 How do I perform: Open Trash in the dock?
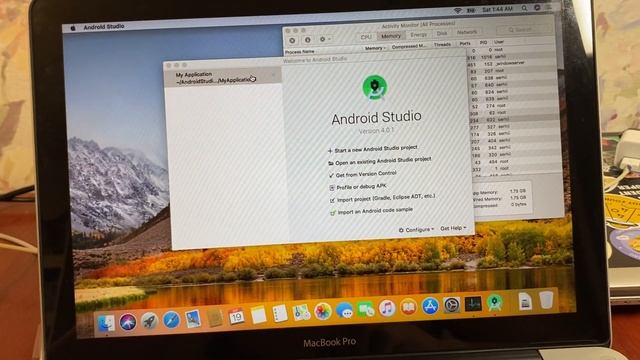point(546,300)
